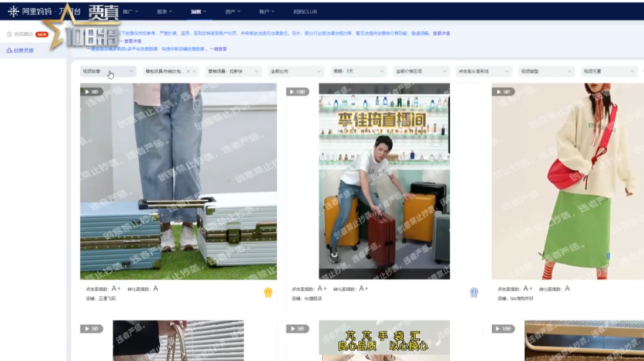Play the 10-second 李佳琦 livestream video badge

point(297,92)
